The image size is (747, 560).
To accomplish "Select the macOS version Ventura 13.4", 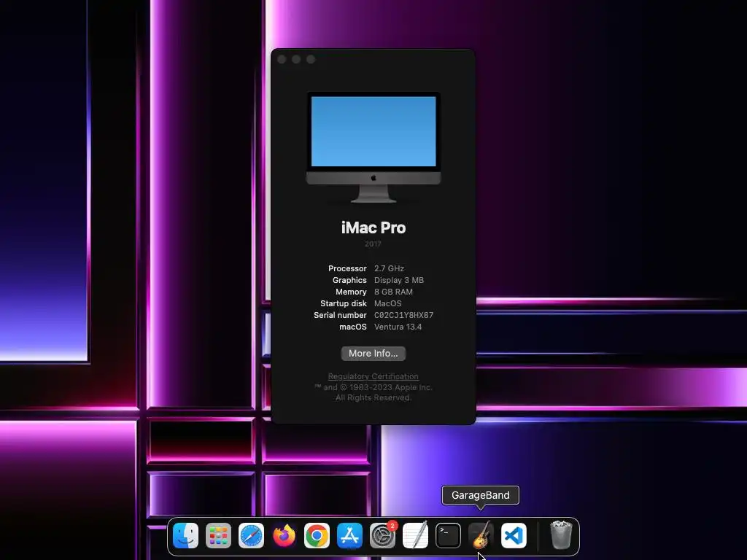I will [398, 327].
